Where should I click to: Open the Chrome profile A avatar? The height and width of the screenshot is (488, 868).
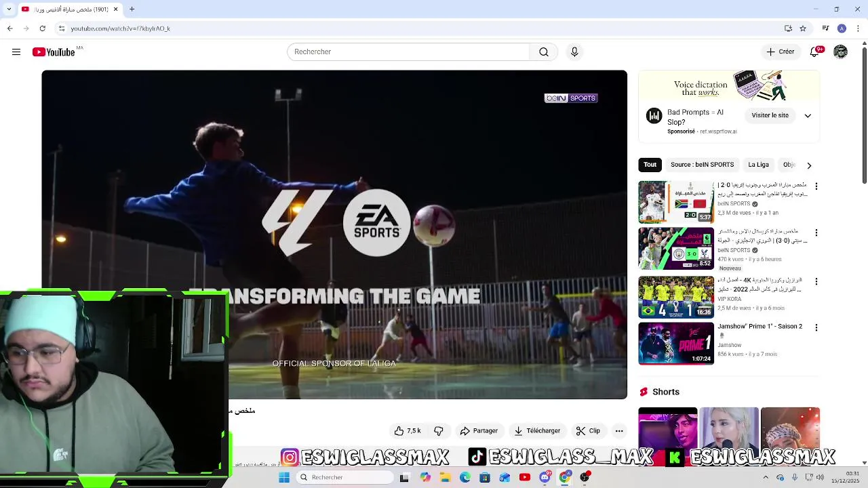pos(842,28)
